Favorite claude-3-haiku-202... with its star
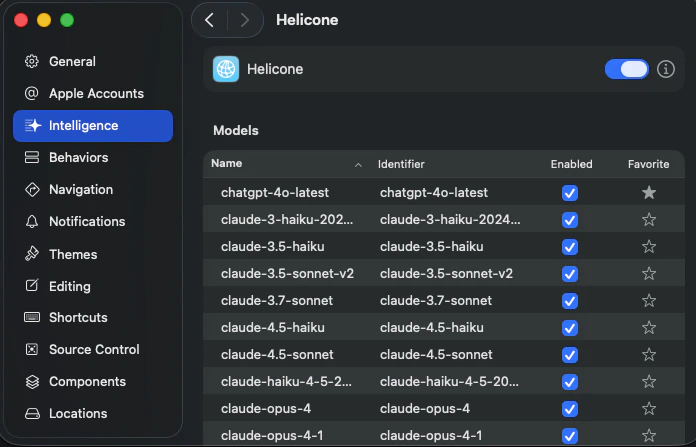Image resolution: width=696 pixels, height=447 pixels. 649,219
